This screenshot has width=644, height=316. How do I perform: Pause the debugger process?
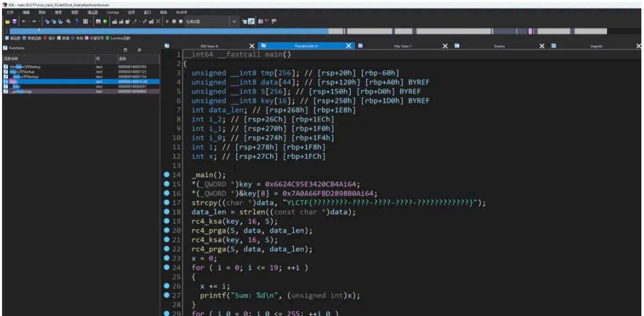pos(174,21)
